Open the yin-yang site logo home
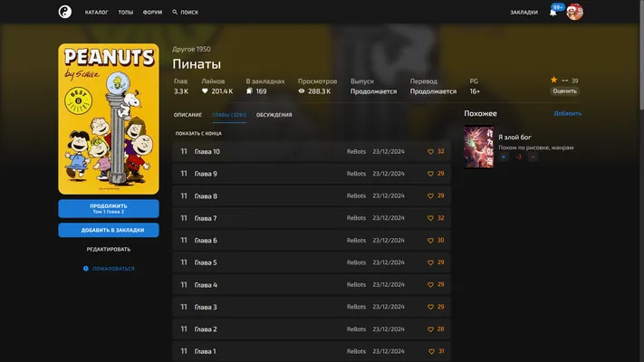The height and width of the screenshot is (362, 644). pyautogui.click(x=65, y=12)
